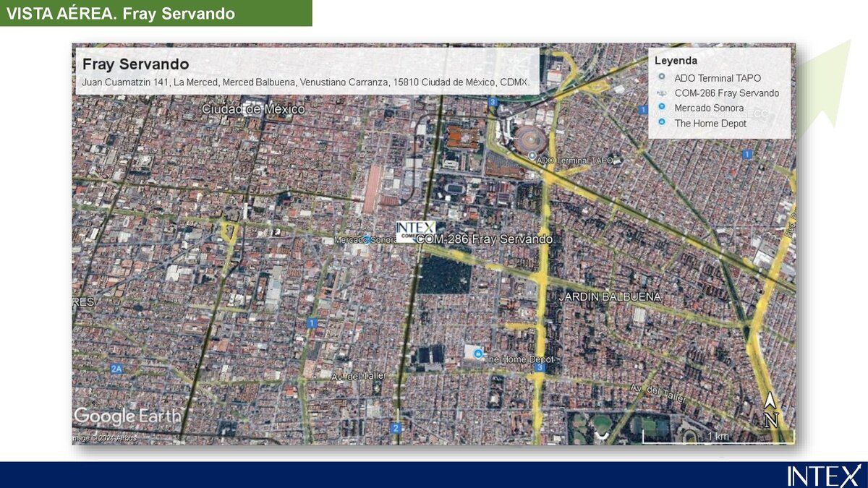Click legend icon for COM-286 Fray Servando

pyautogui.click(x=661, y=93)
